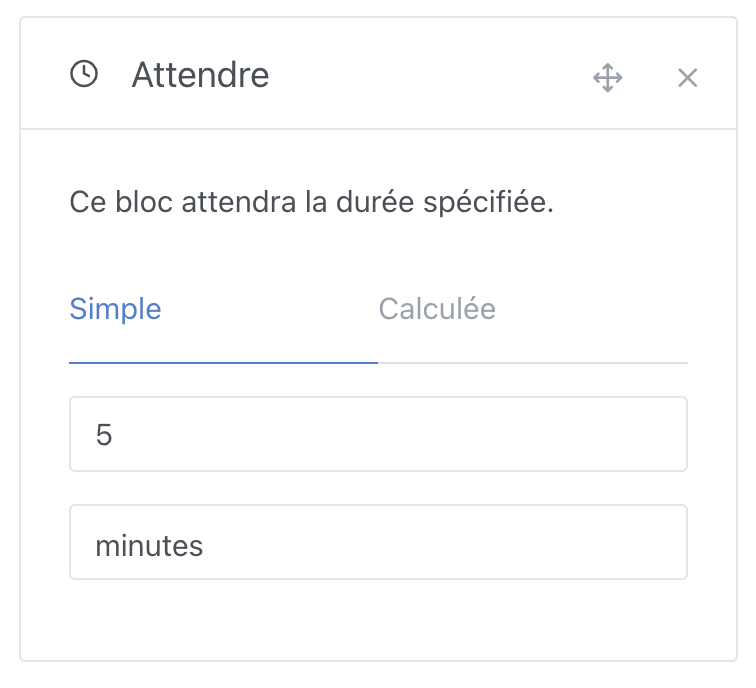756x688 pixels.
Task: Select the wait block clock symbol
Action: [84, 75]
